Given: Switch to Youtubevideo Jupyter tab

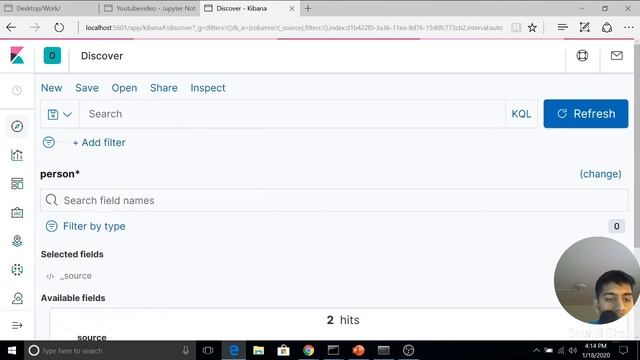Looking at the screenshot, I should click(x=150, y=8).
